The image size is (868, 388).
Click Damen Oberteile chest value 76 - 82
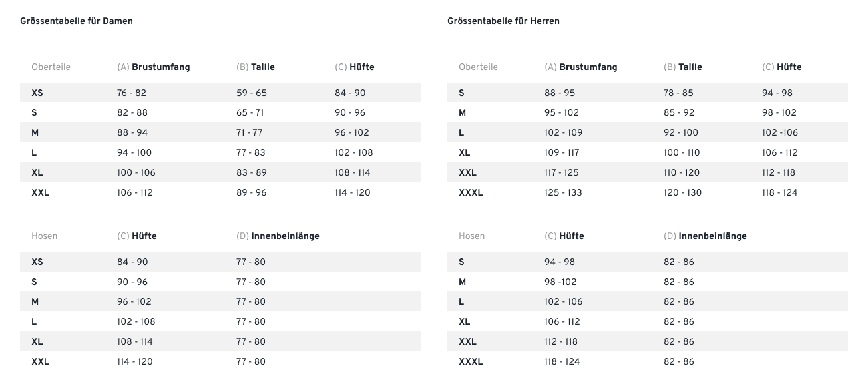tap(132, 93)
